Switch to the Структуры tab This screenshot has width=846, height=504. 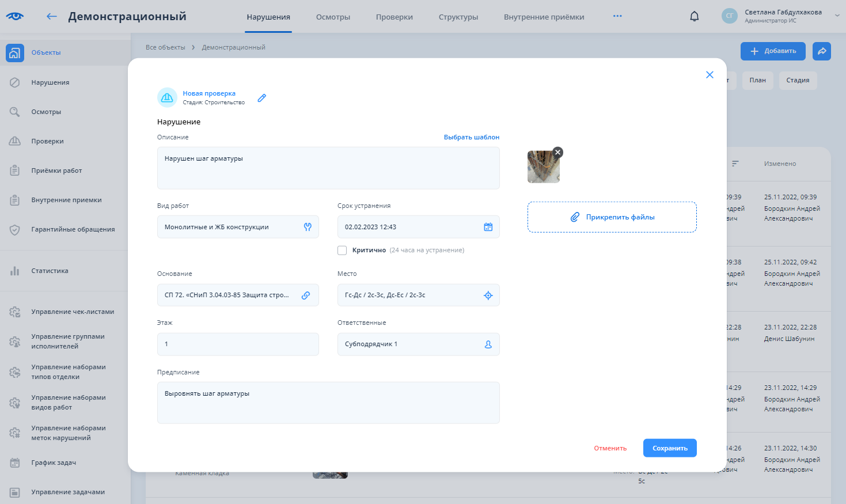[458, 17]
